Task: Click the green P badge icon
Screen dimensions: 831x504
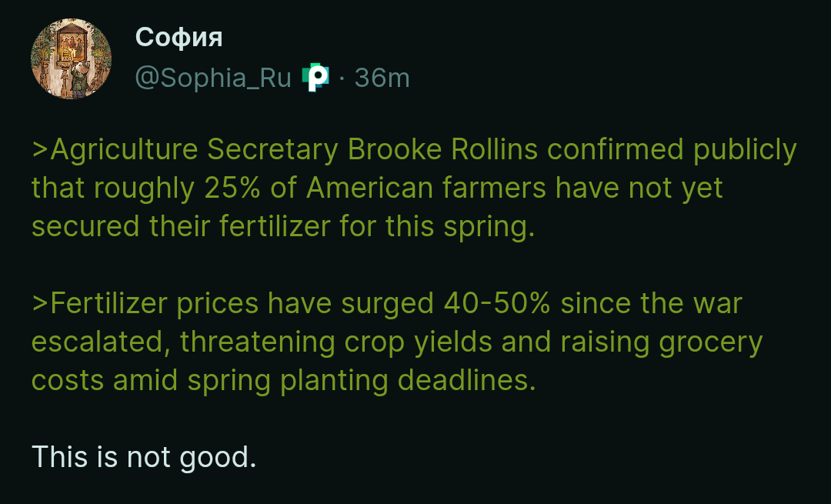Action: (315, 78)
